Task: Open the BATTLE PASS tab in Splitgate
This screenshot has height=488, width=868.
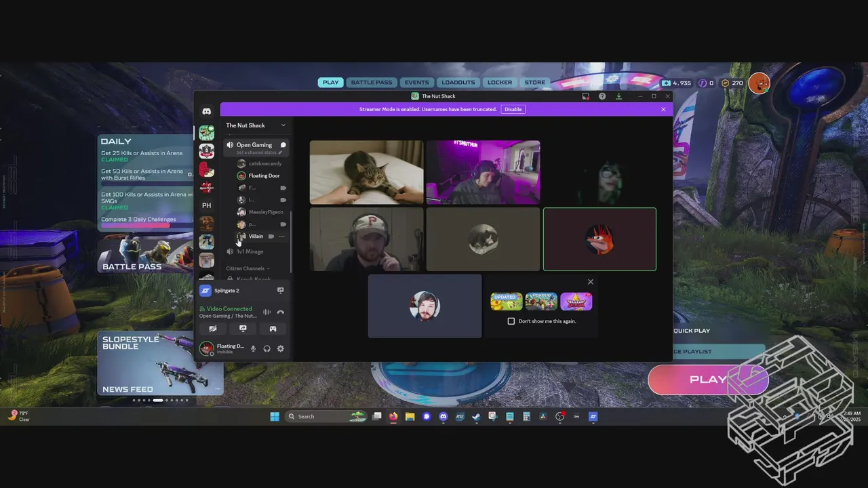Action: [x=372, y=83]
